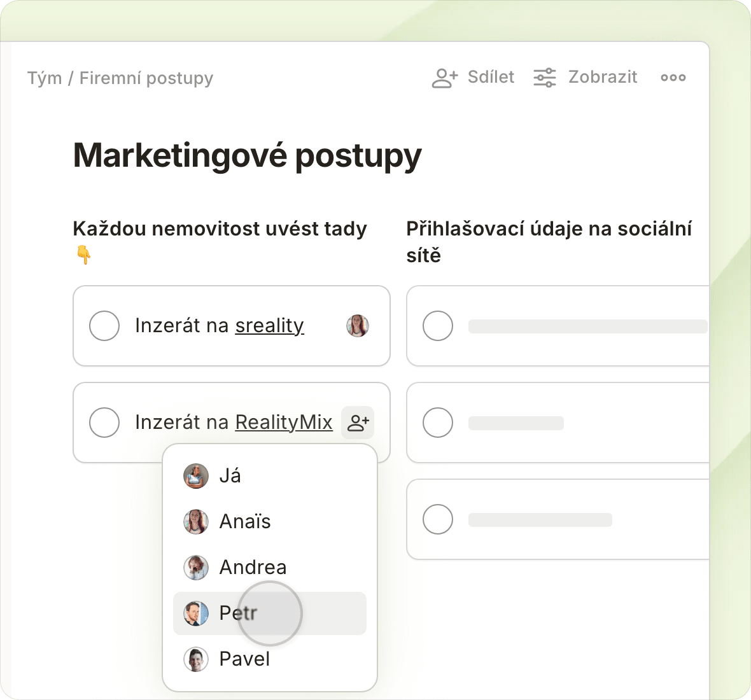The image size is (751, 700).
Task: Click the Marketingové postupy page title
Action: [x=248, y=155]
